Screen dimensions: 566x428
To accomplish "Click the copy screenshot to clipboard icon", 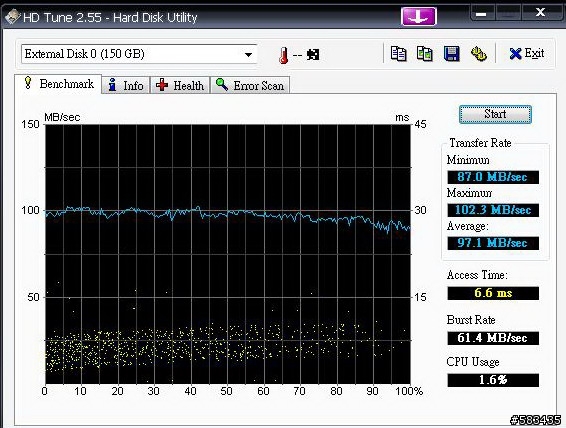I will (x=425, y=54).
